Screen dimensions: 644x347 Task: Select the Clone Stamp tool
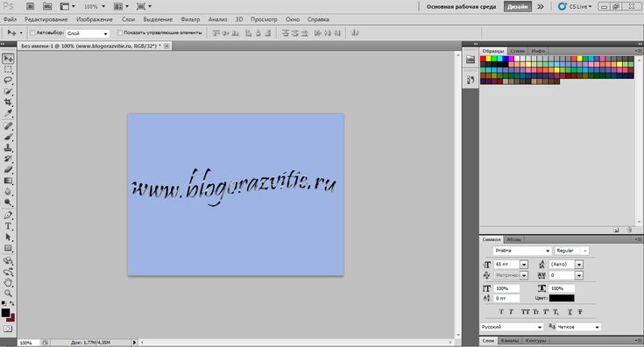(x=8, y=148)
